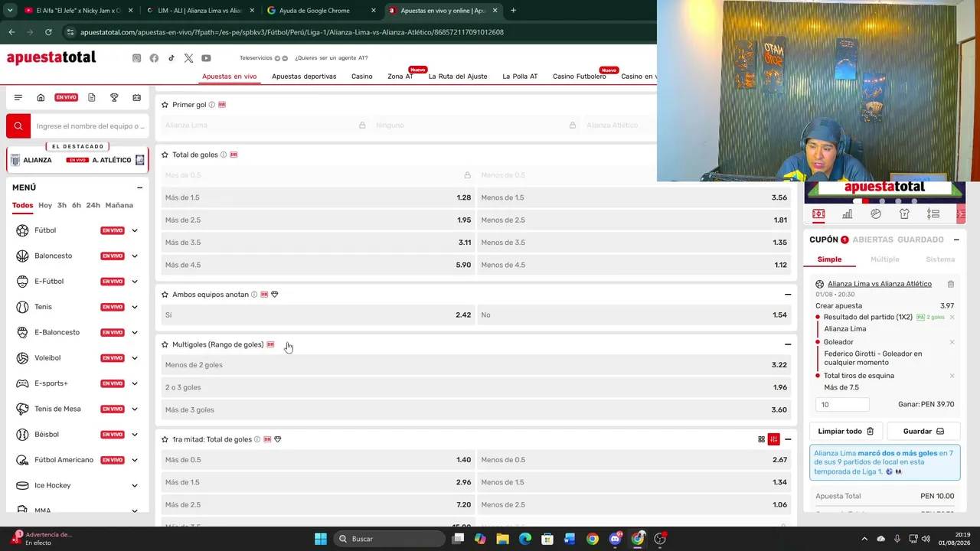Switch betslip to Múltiple tab
Screen dimensions: 980x551
coord(884,259)
